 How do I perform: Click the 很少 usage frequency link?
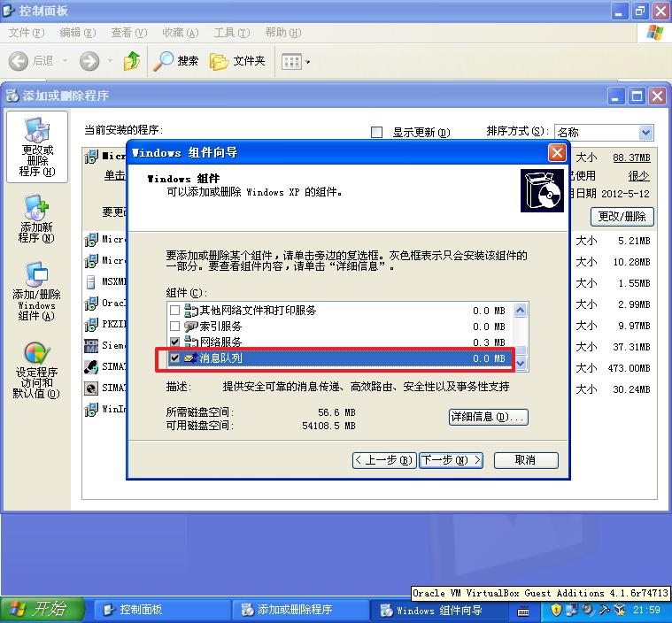(x=638, y=176)
